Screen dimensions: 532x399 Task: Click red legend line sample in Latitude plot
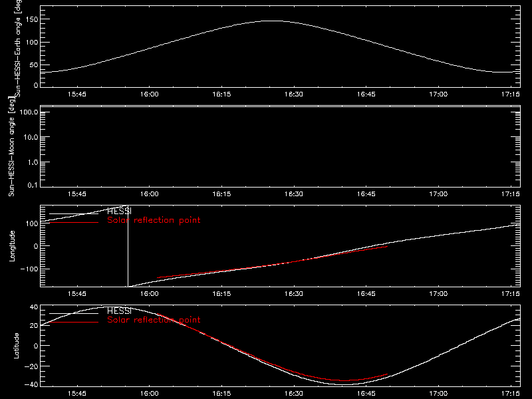click(x=74, y=322)
